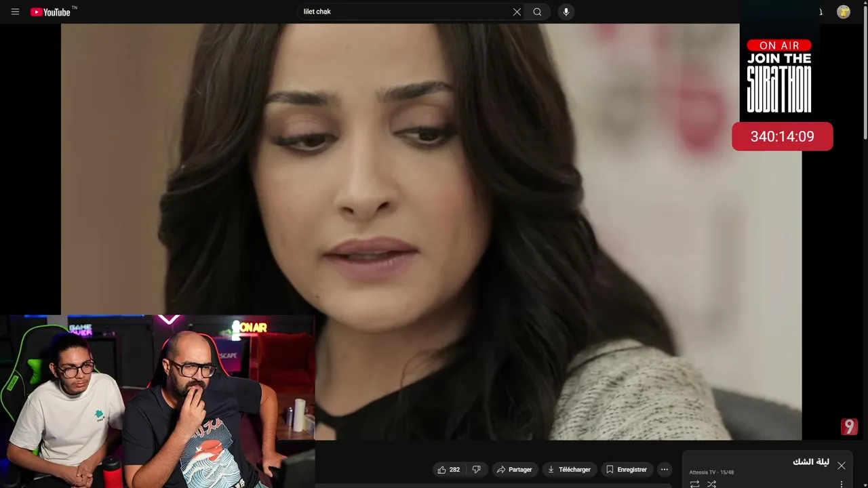This screenshot has width=868, height=488.
Task: Dislike the video with thumbs down
Action: [476, 469]
